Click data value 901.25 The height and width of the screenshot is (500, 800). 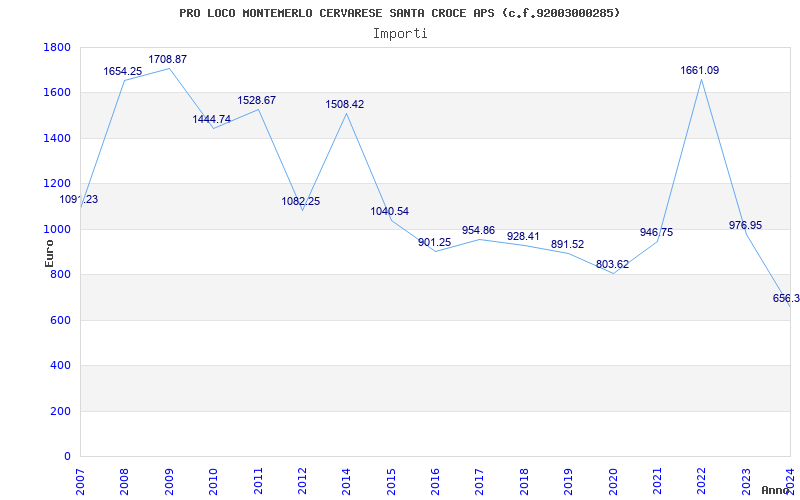[434, 243]
